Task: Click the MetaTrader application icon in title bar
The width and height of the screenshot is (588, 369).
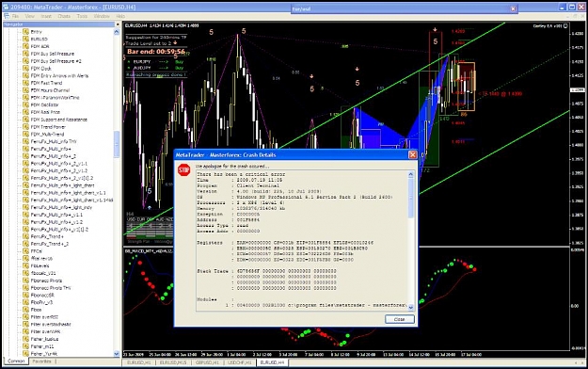Action: [x=5, y=8]
